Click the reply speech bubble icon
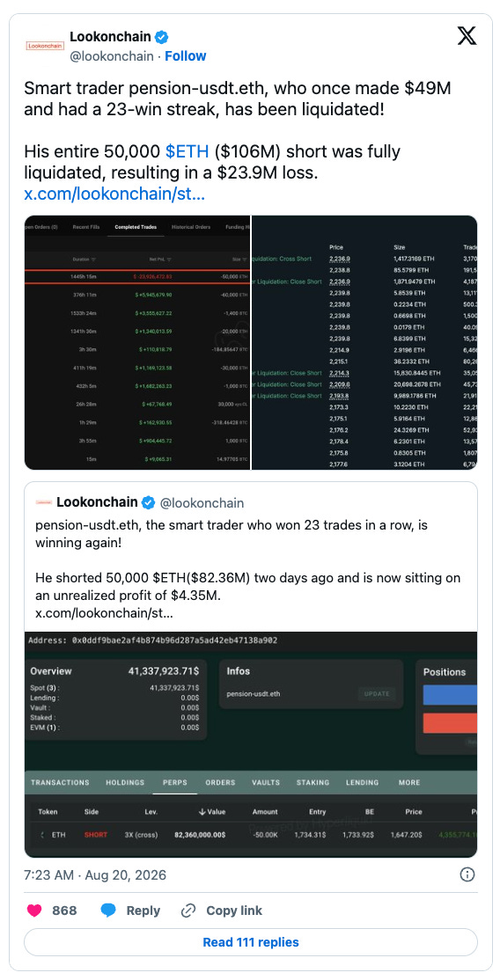 tap(109, 910)
